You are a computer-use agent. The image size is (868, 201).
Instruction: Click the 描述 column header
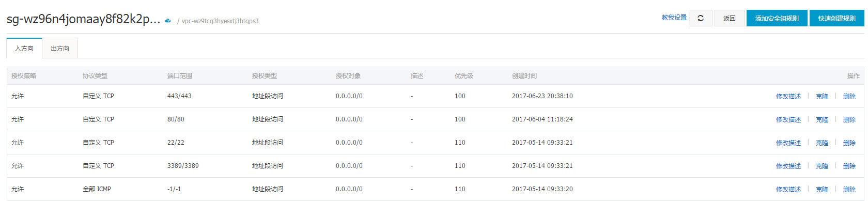pyautogui.click(x=417, y=76)
